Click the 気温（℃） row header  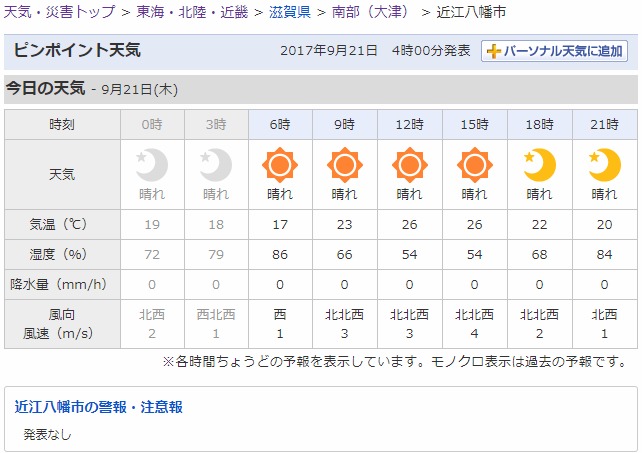point(62,224)
